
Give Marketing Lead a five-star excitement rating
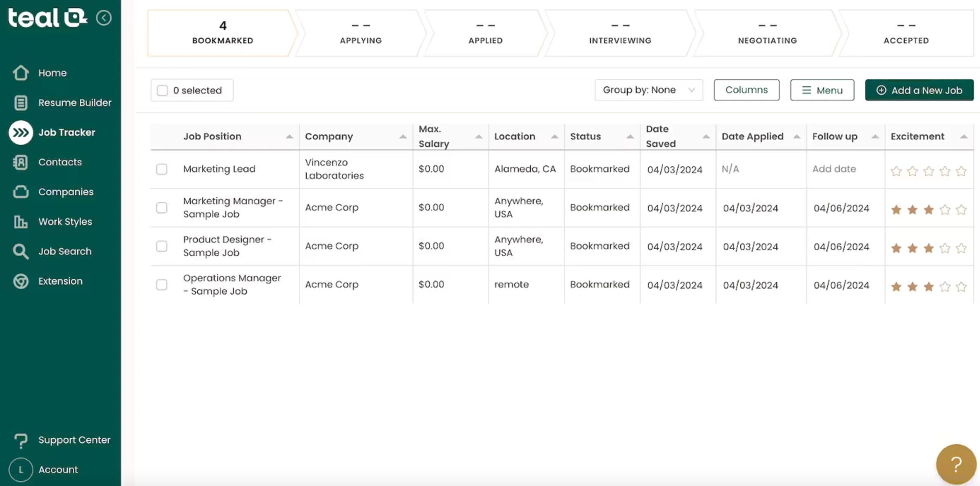[x=961, y=172]
